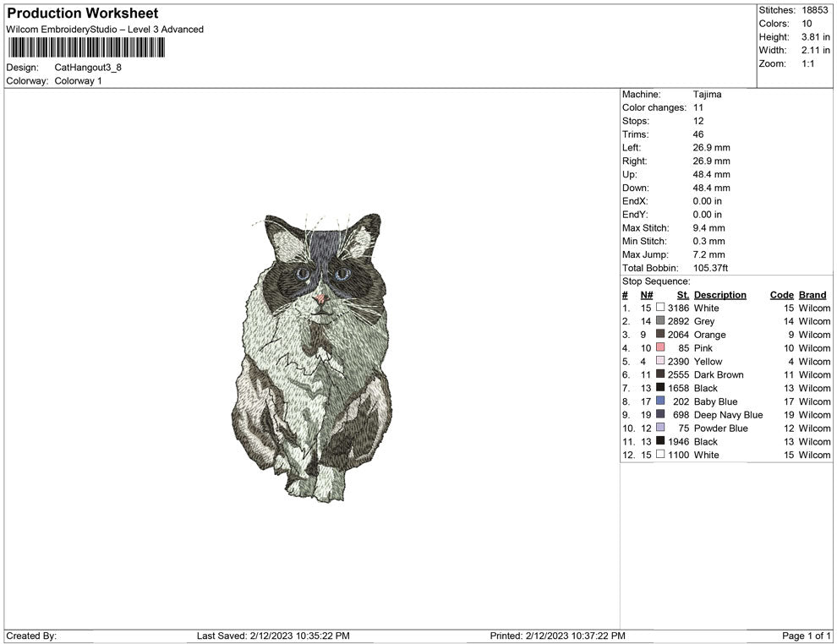Click the 'St.' column header

click(x=683, y=295)
